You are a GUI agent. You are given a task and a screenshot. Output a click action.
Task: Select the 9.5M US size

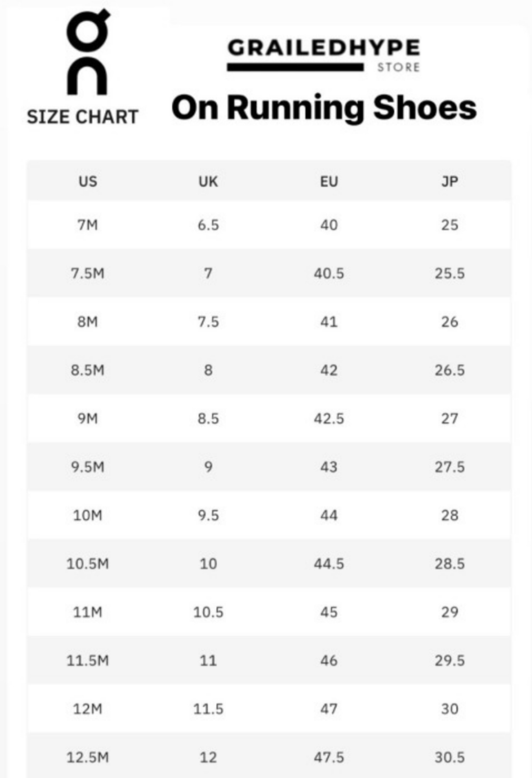point(88,467)
